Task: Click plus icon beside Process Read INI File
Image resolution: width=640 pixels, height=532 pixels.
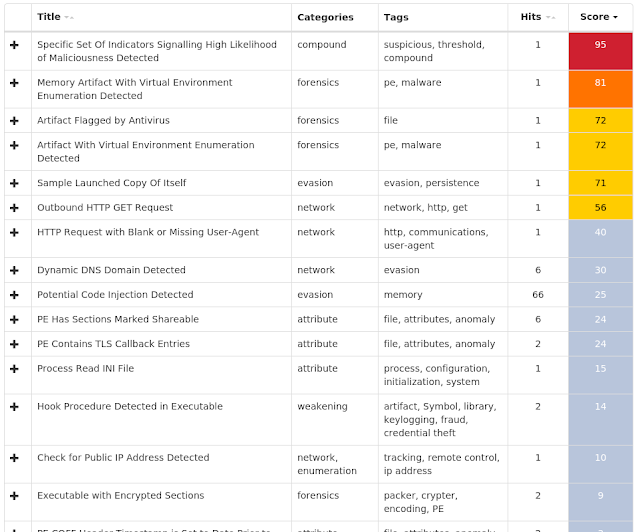Action: tap(14, 369)
